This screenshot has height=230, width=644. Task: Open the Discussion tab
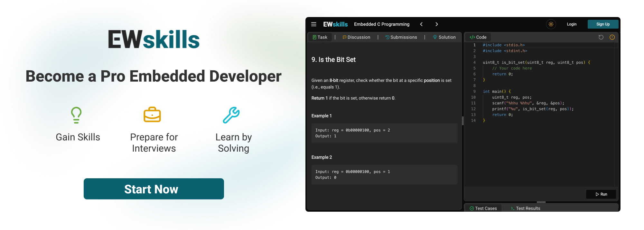pyautogui.click(x=356, y=37)
